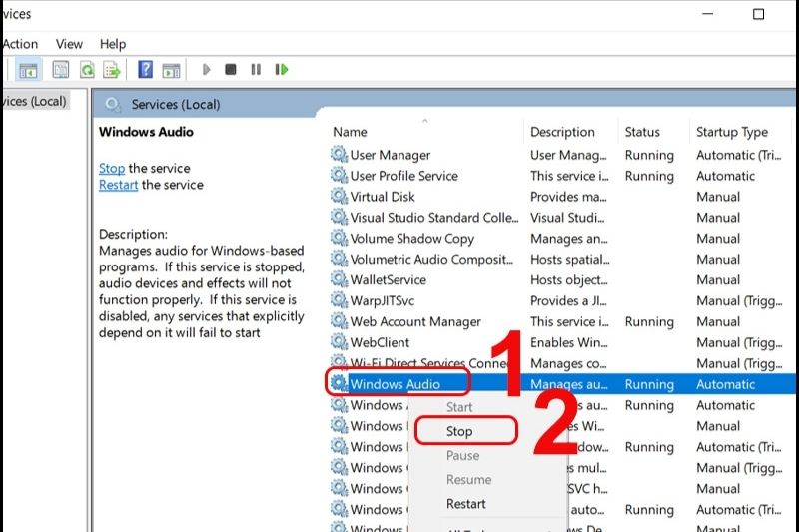
Task: Click 'Manual (Trigg...' startup of WarpJITSvc
Action: point(739,300)
